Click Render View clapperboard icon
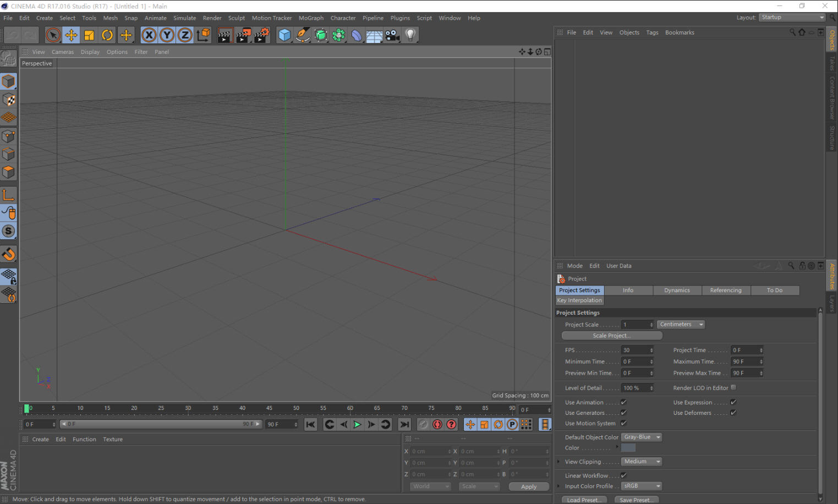 (x=225, y=35)
